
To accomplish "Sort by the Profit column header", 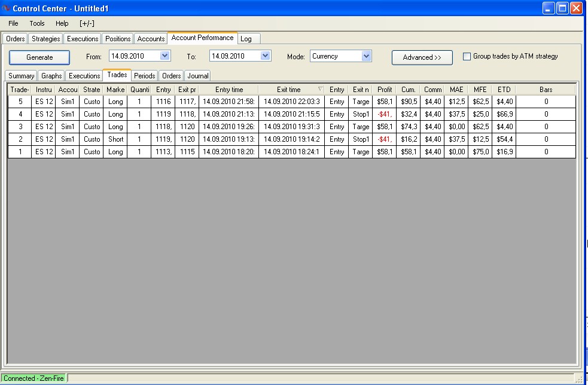I will click(385, 90).
